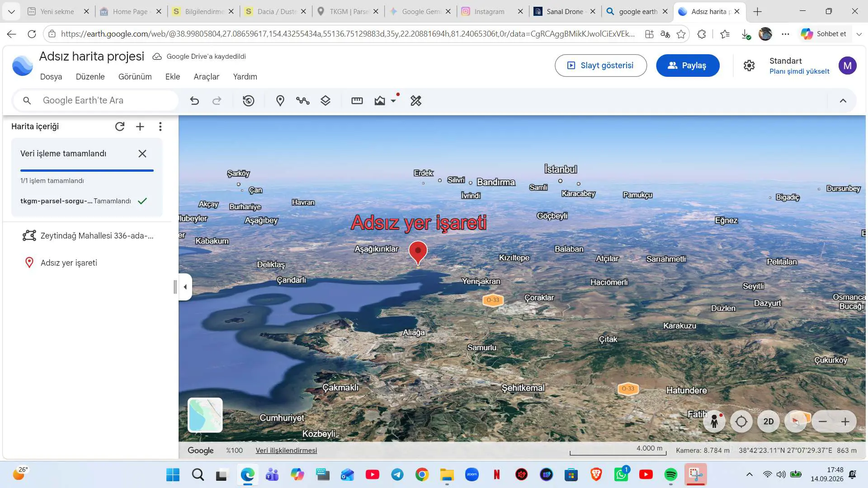This screenshot has height=488, width=868.
Task: Zoom in with the plus button
Action: tap(845, 422)
